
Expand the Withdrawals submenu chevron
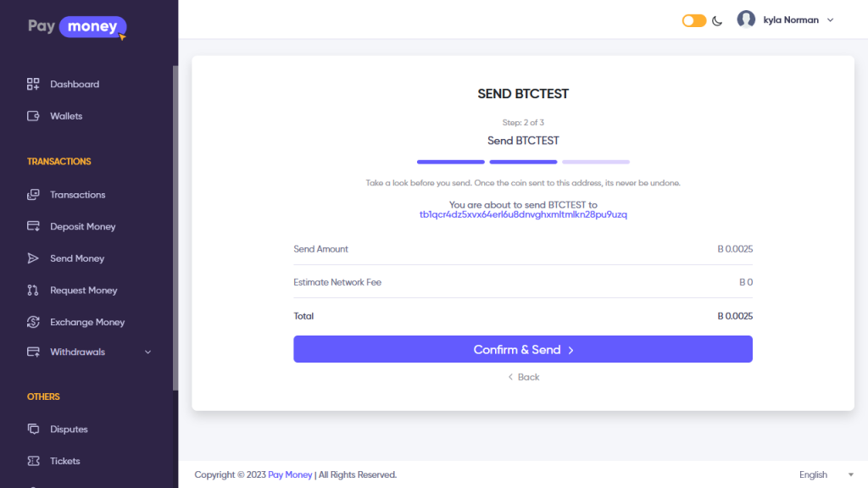click(x=148, y=352)
